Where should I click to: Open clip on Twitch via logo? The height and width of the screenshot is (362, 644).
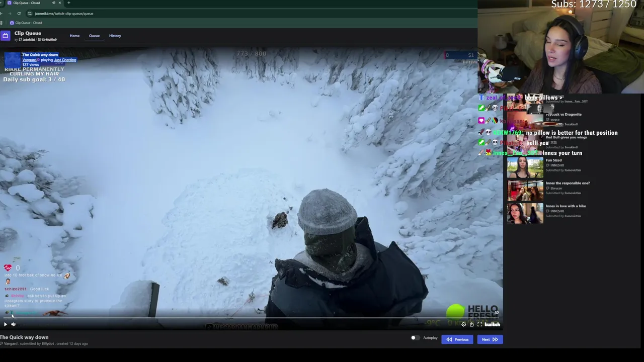[492, 324]
